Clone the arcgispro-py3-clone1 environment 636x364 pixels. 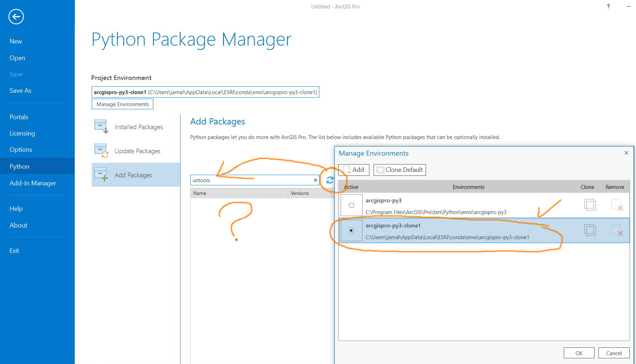point(590,230)
